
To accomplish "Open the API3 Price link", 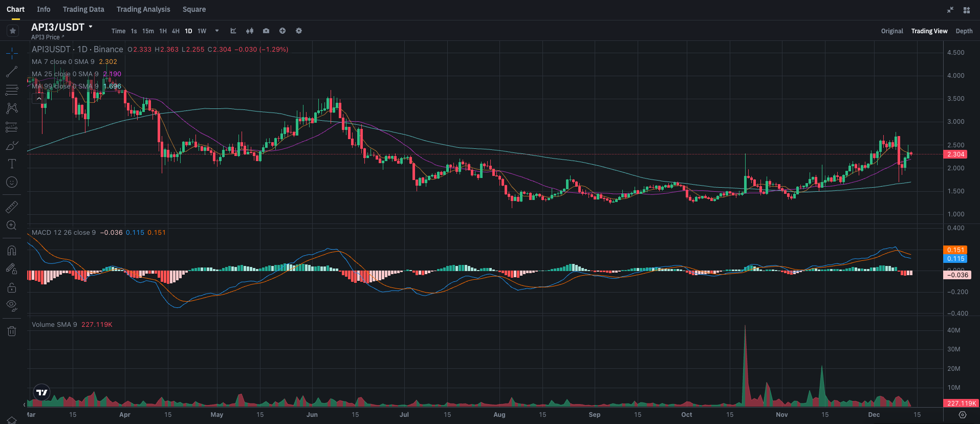I will 47,37.
